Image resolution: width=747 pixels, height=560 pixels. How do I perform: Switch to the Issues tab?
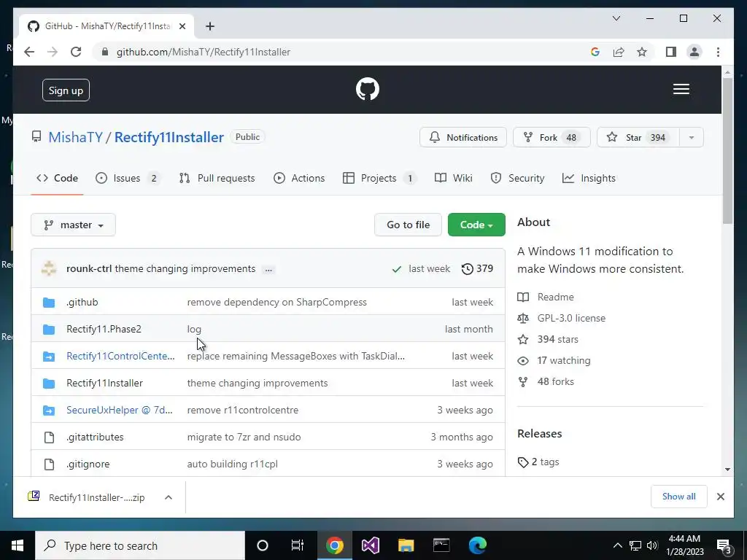point(128,178)
